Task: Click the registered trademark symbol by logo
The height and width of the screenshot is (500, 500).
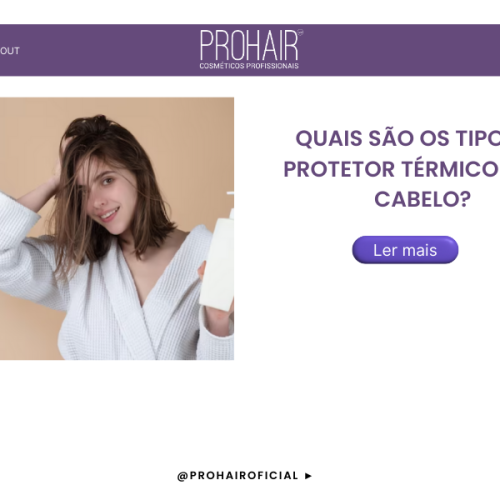Action: (x=300, y=33)
